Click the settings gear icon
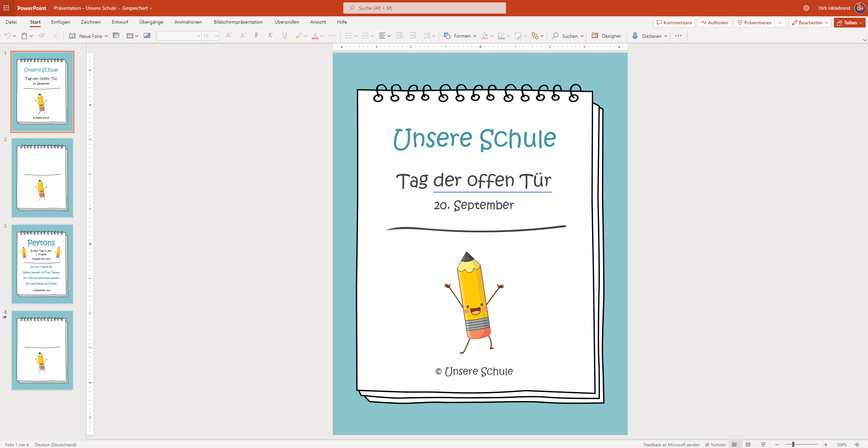 (806, 8)
